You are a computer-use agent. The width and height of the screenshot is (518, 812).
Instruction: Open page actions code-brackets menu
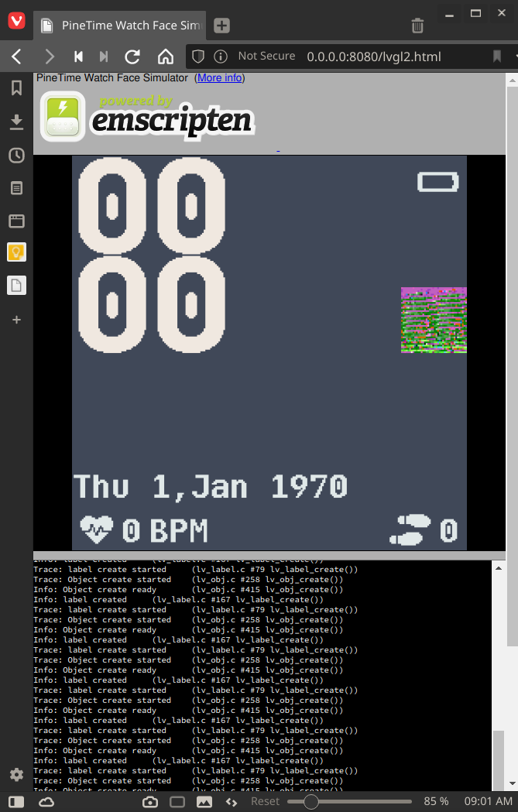click(231, 802)
